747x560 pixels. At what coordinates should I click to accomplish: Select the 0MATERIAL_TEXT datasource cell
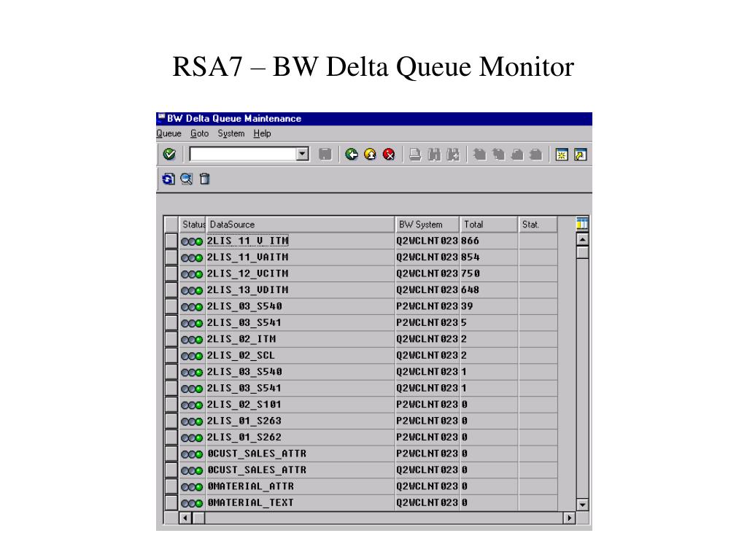pos(300,503)
